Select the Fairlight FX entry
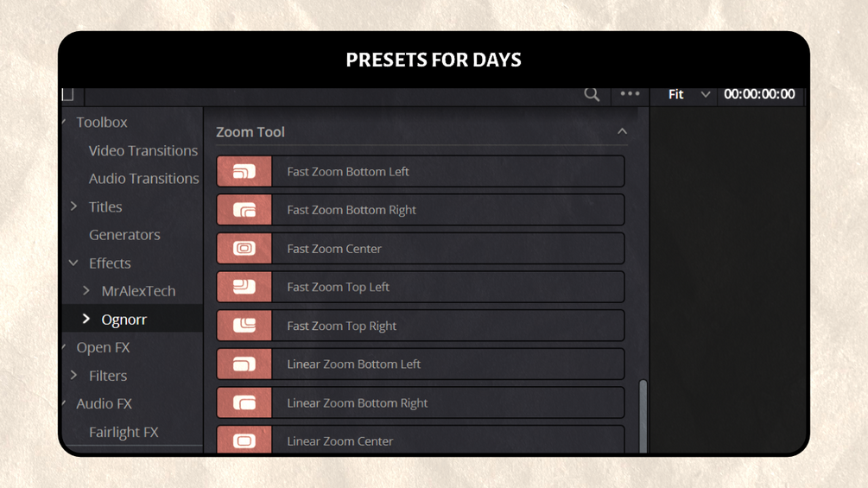Screen dimensions: 868x488 [124, 432]
